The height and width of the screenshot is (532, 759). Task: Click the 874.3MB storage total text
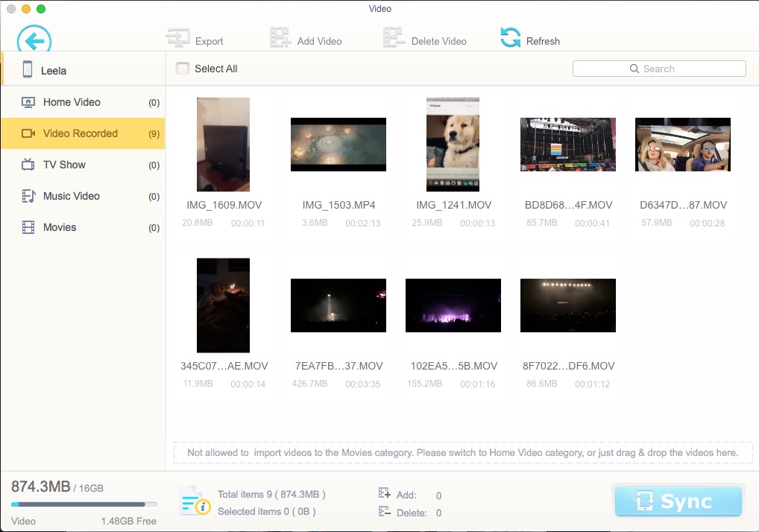pyautogui.click(x=41, y=487)
